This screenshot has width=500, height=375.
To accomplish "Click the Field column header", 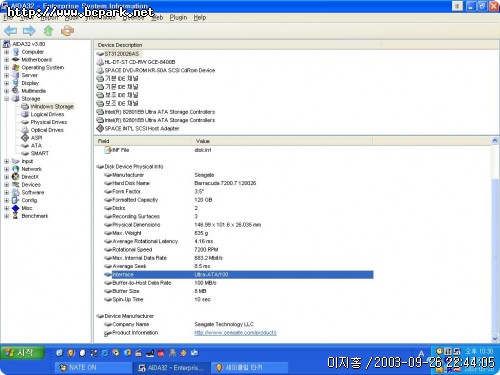I will click(x=143, y=141).
